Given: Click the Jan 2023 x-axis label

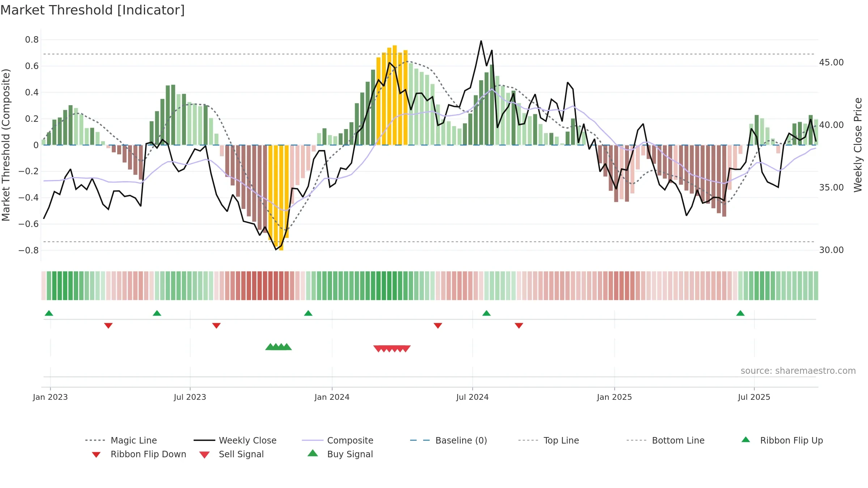Looking at the screenshot, I should pyautogui.click(x=50, y=397).
